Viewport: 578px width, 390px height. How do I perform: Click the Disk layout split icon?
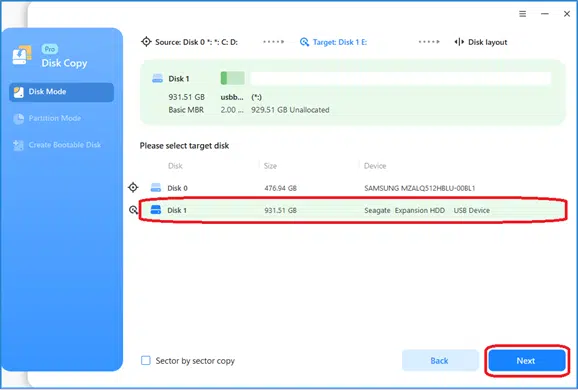459,42
